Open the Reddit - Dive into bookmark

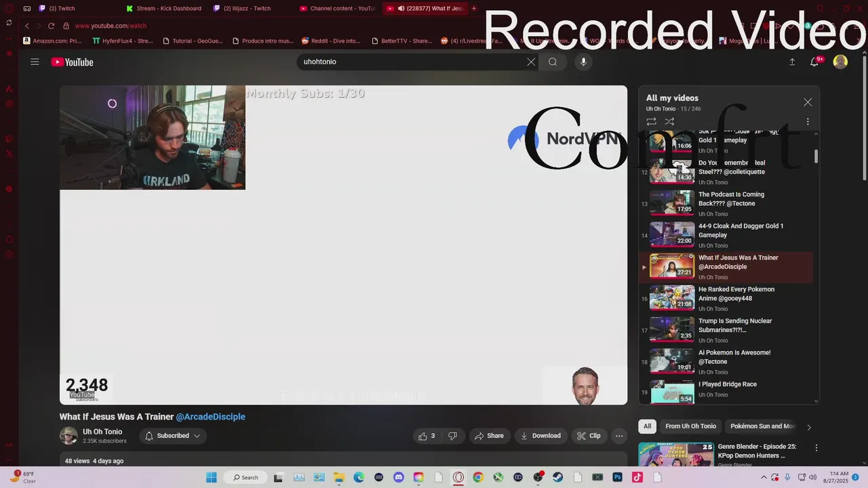[332, 41]
